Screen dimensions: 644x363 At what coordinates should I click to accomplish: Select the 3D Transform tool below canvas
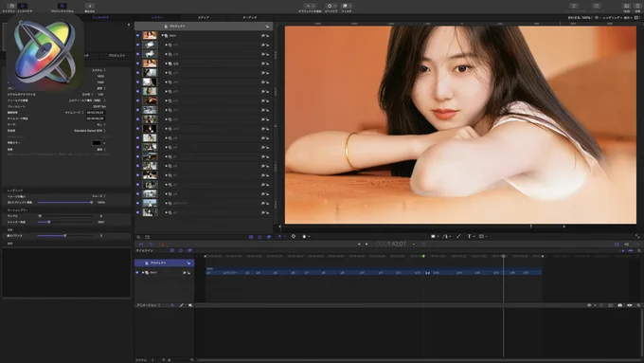click(294, 236)
